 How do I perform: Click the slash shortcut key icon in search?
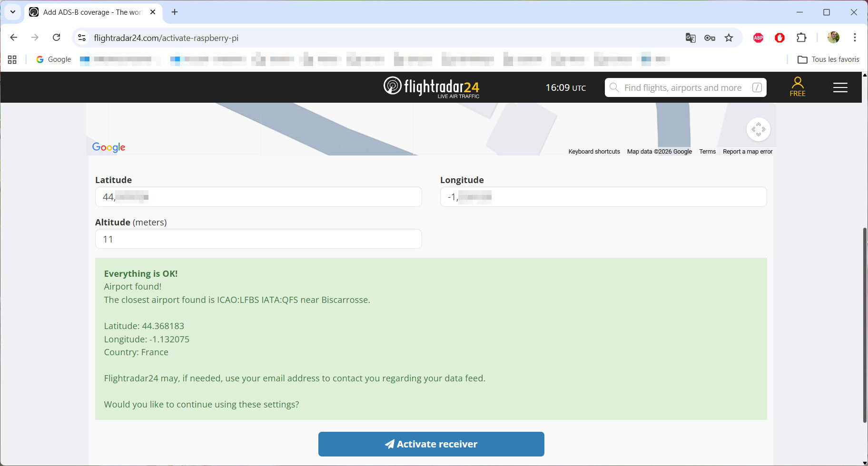757,87
